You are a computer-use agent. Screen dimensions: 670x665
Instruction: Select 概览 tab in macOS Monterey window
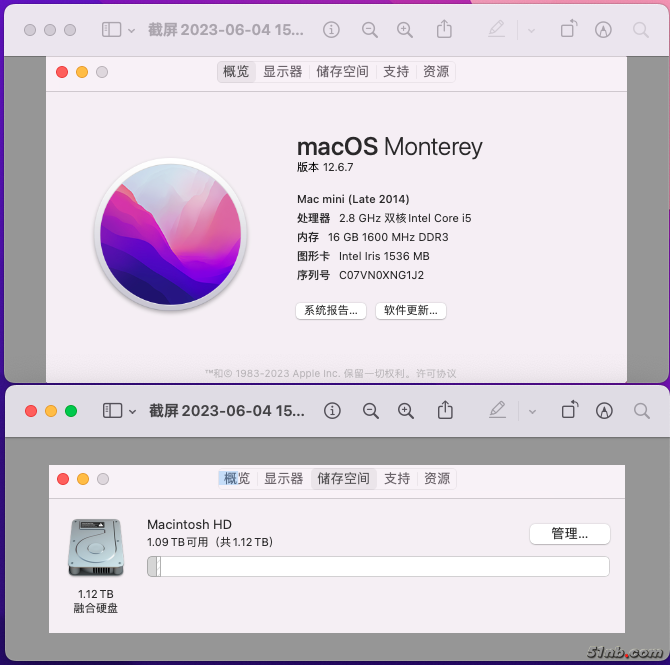(x=236, y=71)
